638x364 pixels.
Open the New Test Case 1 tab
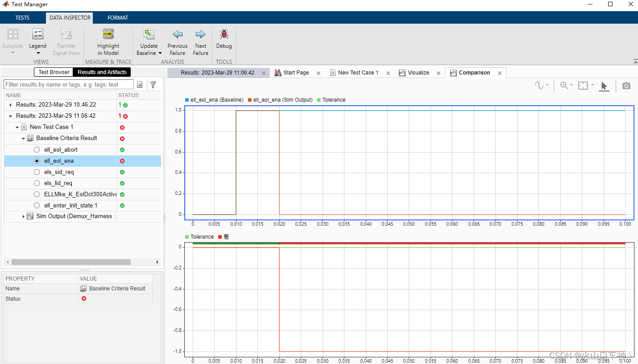(x=358, y=73)
